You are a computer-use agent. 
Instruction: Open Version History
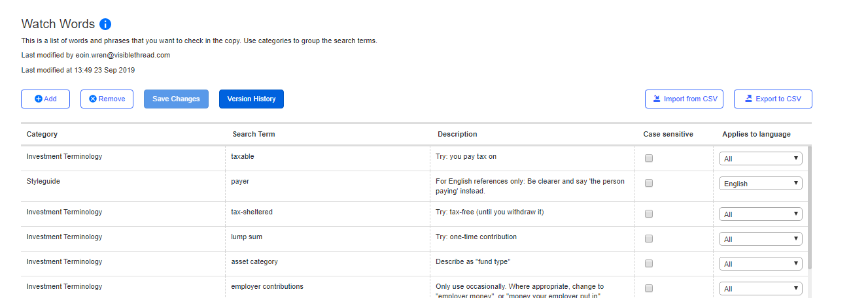click(x=251, y=99)
